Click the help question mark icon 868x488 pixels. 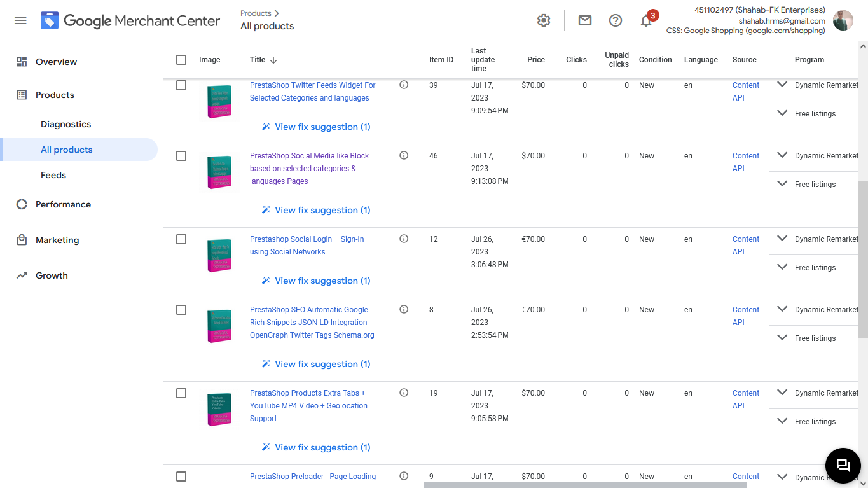(616, 20)
